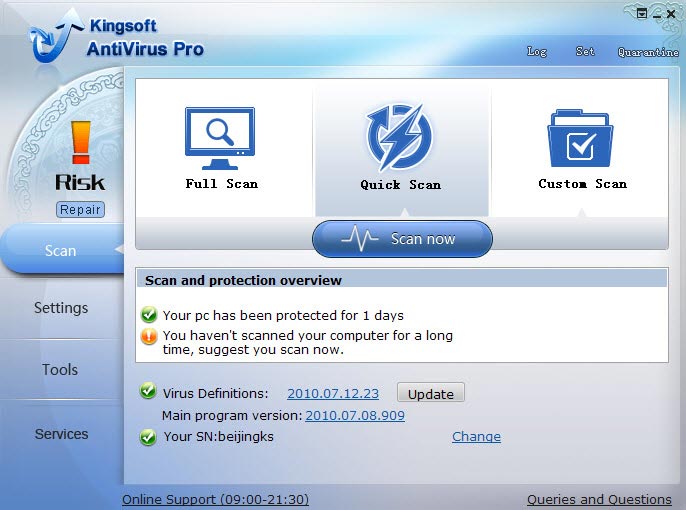Switch to the Settings sidebar tab
The width and height of the screenshot is (686, 510).
pyautogui.click(x=61, y=307)
